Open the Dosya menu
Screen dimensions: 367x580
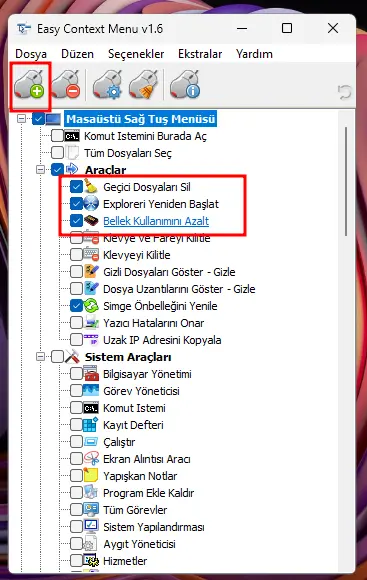(x=31, y=54)
